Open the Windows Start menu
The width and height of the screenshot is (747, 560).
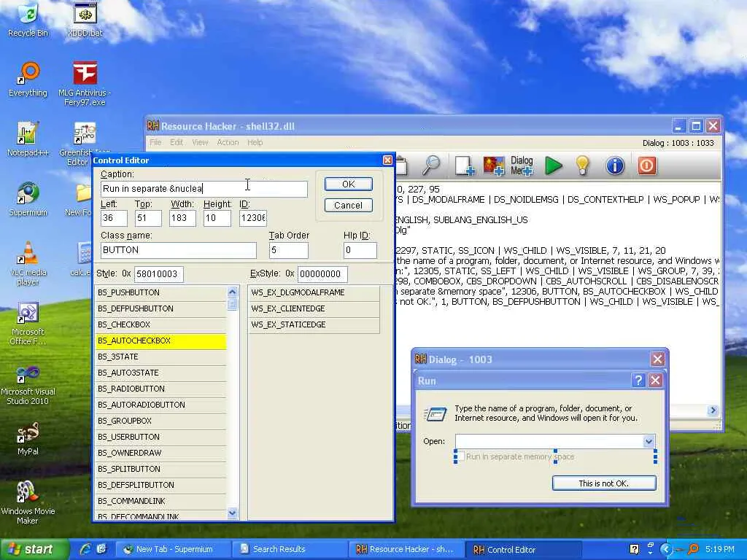pos(34,549)
